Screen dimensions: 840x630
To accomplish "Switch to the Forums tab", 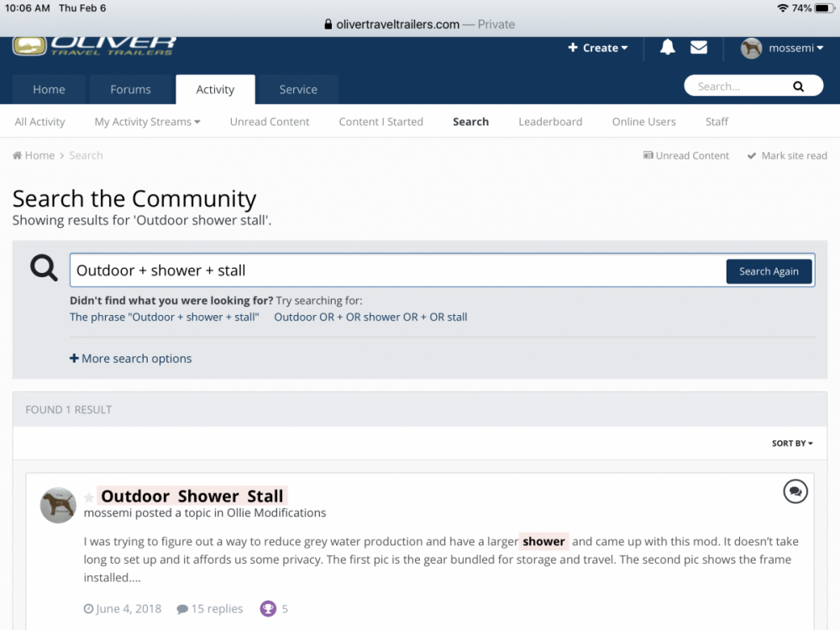I will (x=130, y=89).
